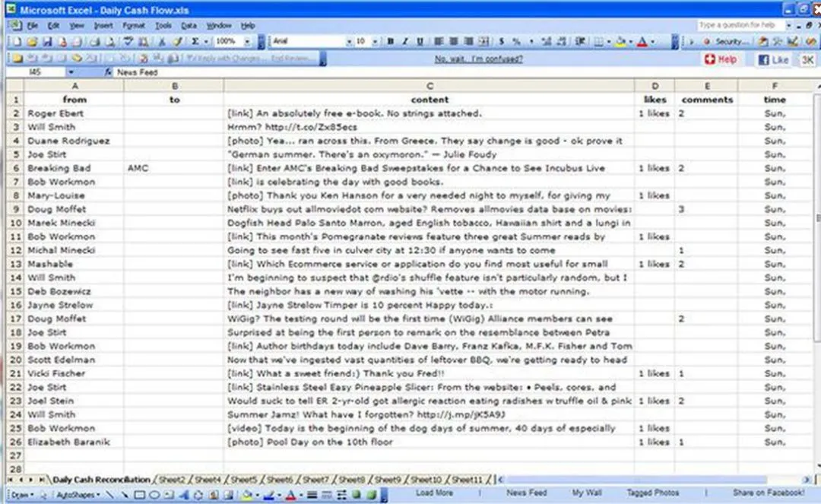Screen dimensions: 821x504
Task: Click Increase Decimal icon
Action: point(547,41)
